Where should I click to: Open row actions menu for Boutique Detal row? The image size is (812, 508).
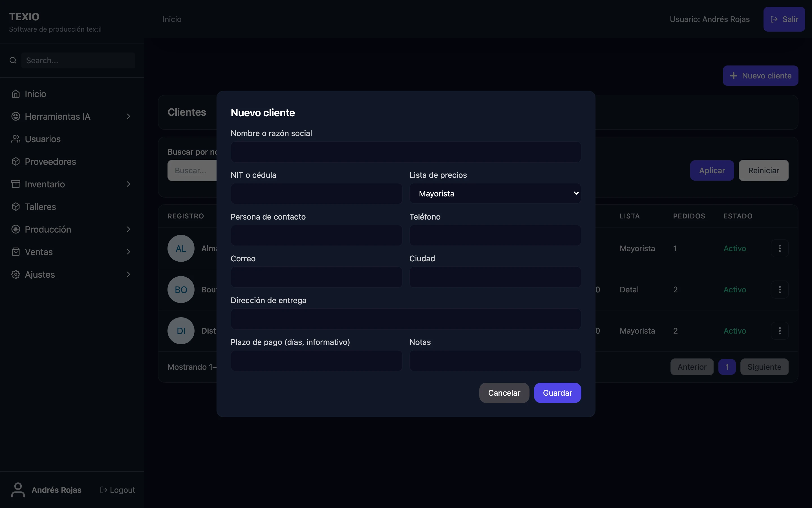click(x=780, y=290)
